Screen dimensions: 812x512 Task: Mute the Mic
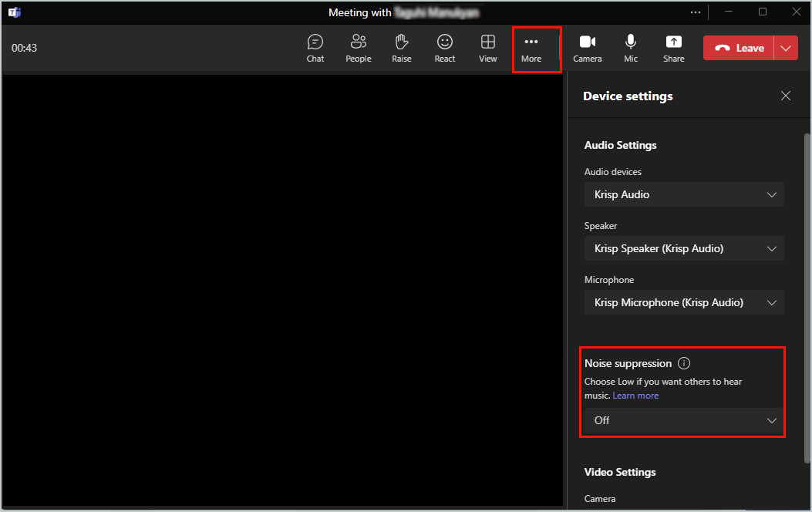[630, 48]
